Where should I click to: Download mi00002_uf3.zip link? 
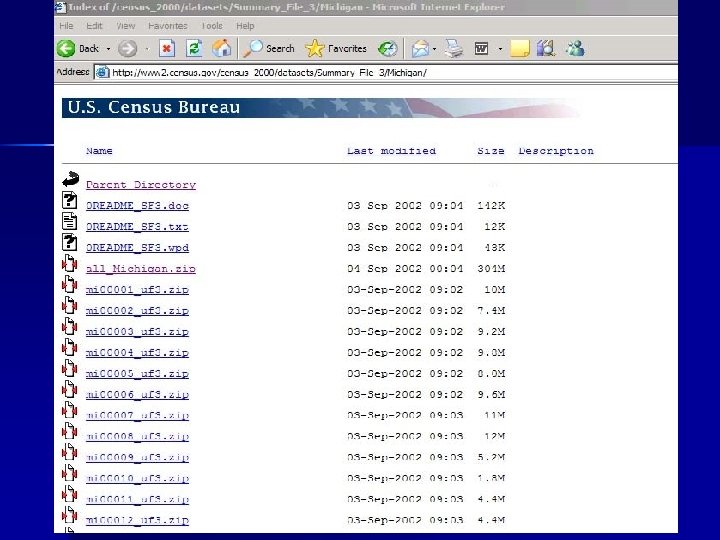(x=137, y=311)
